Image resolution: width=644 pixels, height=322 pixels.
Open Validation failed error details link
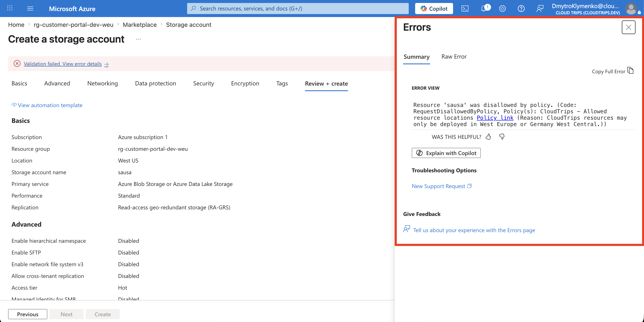pos(66,64)
